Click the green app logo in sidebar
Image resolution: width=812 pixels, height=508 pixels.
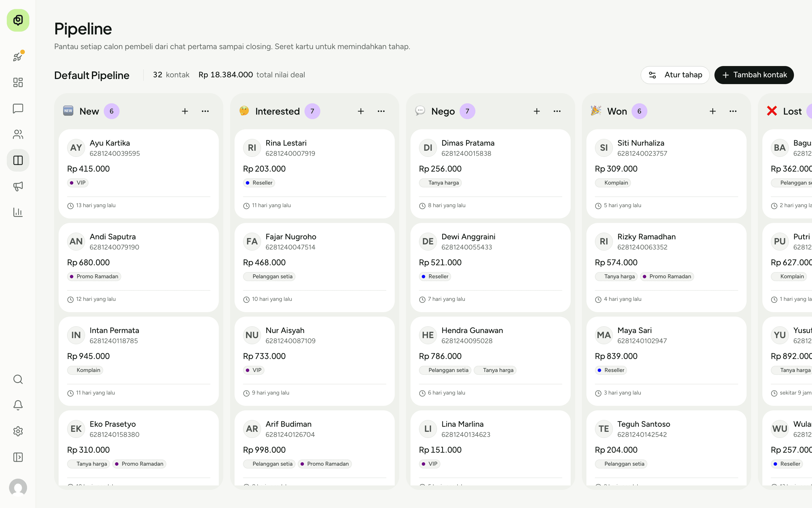tap(18, 21)
